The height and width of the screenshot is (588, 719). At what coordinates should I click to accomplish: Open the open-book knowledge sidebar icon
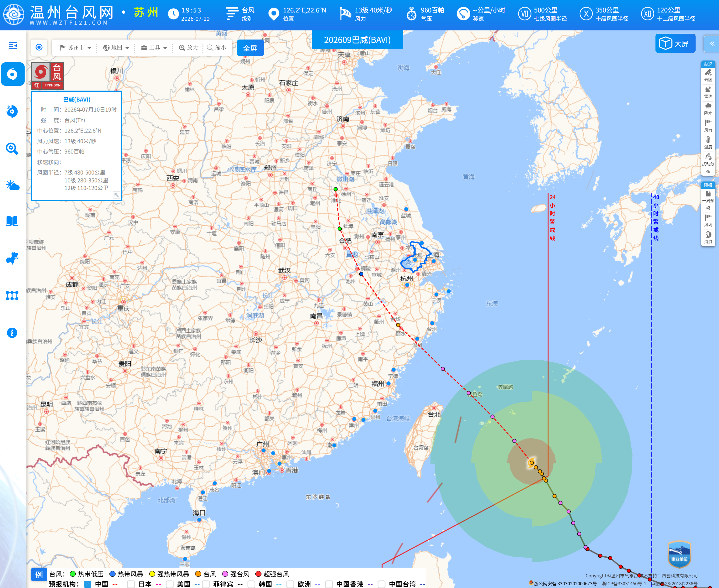[12, 222]
